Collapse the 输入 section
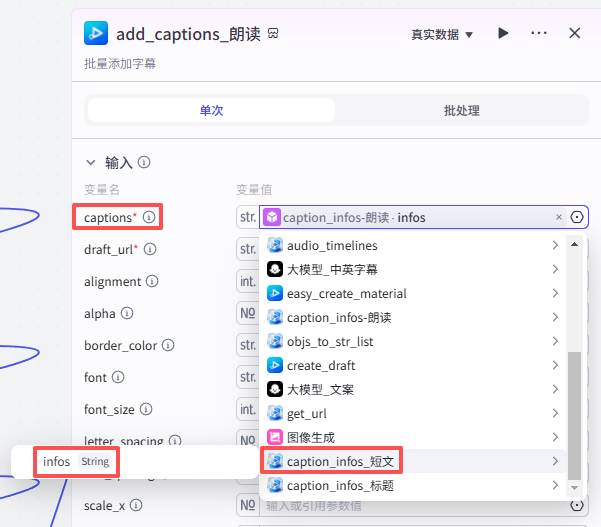The image size is (601, 527). tap(91, 162)
